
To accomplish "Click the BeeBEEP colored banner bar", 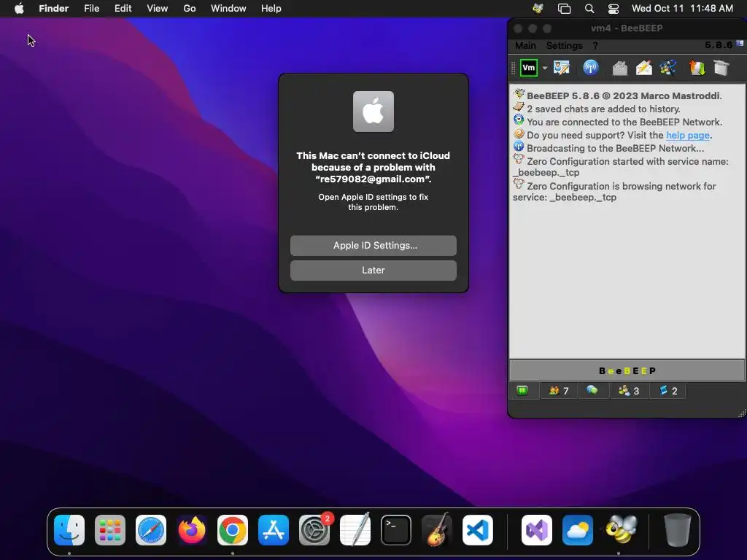I will coord(627,370).
